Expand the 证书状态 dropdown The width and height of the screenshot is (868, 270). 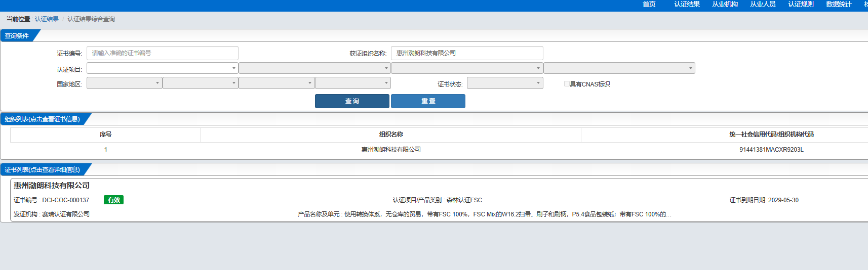pyautogui.click(x=505, y=83)
